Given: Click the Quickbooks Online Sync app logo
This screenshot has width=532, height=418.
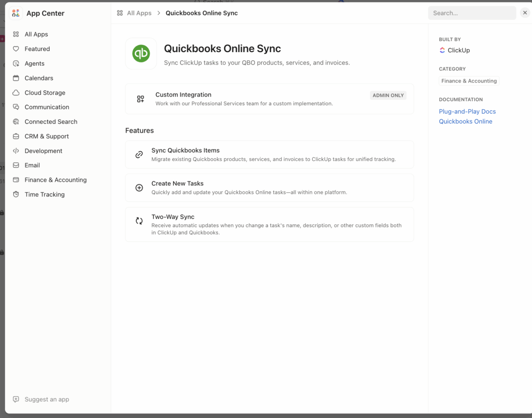Looking at the screenshot, I should pyautogui.click(x=141, y=53).
